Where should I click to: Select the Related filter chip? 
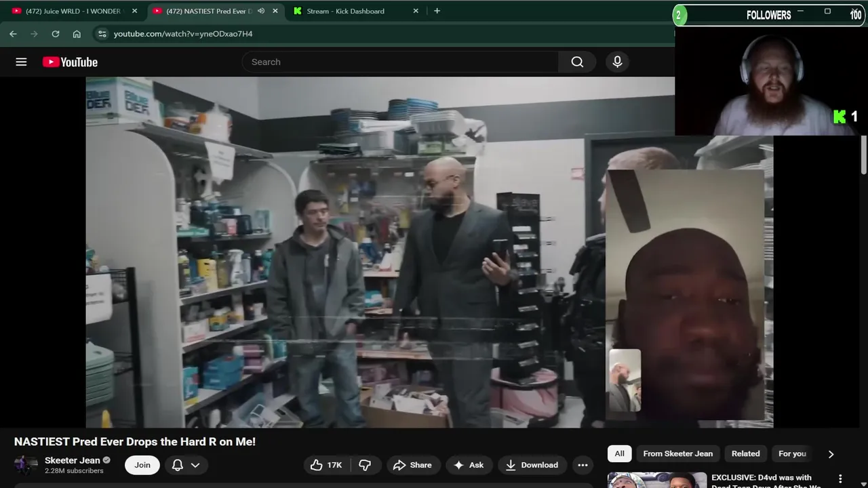tap(746, 453)
